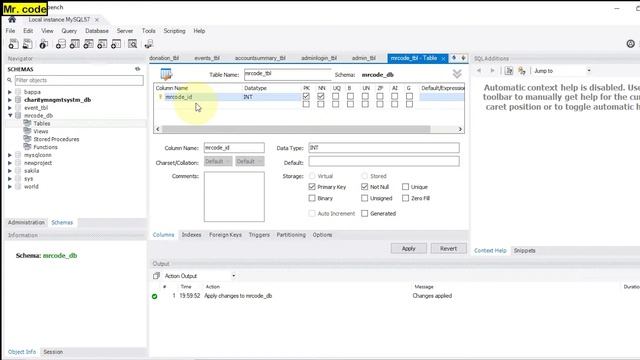
Task: Create a new stored procedure icon
Action: click(102, 44)
